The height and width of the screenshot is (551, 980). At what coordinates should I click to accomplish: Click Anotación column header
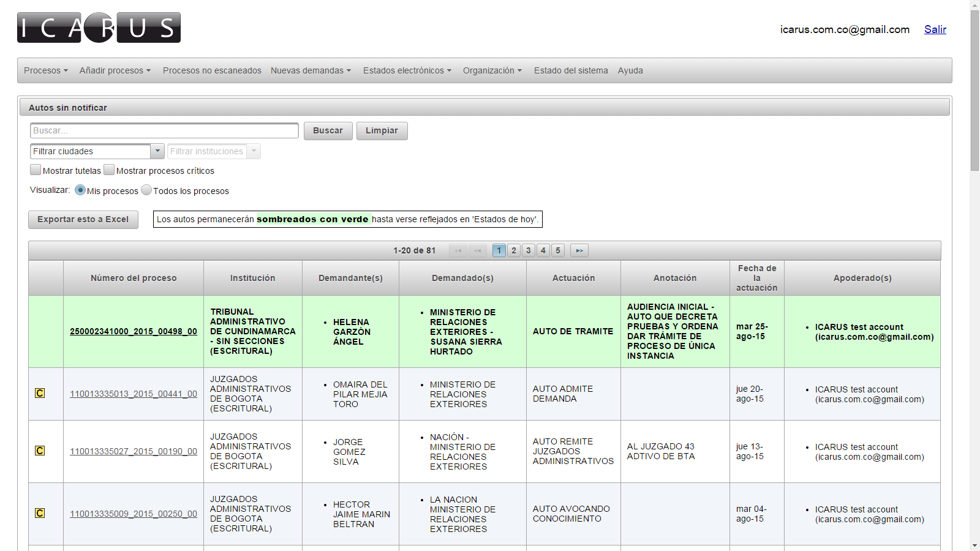(x=675, y=278)
